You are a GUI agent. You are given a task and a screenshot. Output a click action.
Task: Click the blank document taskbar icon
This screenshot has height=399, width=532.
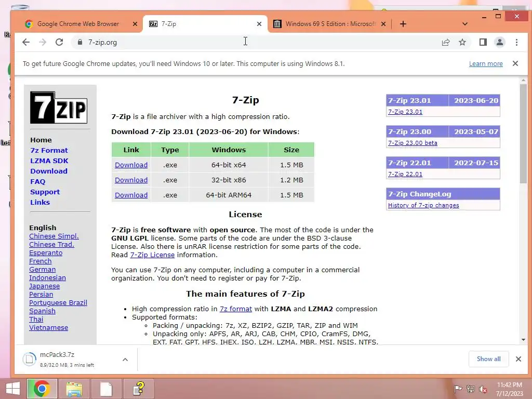pos(106,389)
